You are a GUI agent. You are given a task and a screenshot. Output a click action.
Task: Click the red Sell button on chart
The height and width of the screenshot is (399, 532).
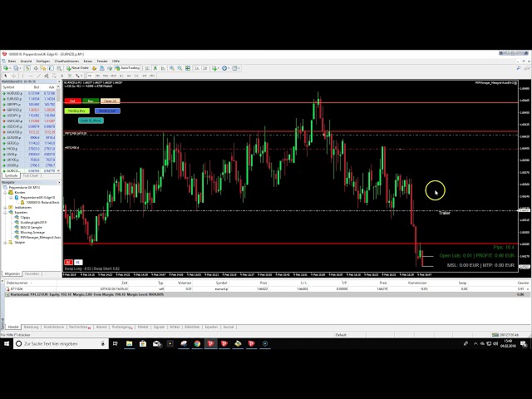(x=71, y=101)
